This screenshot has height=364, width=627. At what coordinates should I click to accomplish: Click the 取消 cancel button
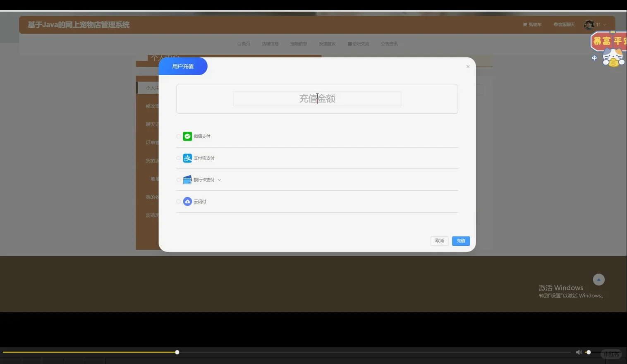tap(439, 241)
